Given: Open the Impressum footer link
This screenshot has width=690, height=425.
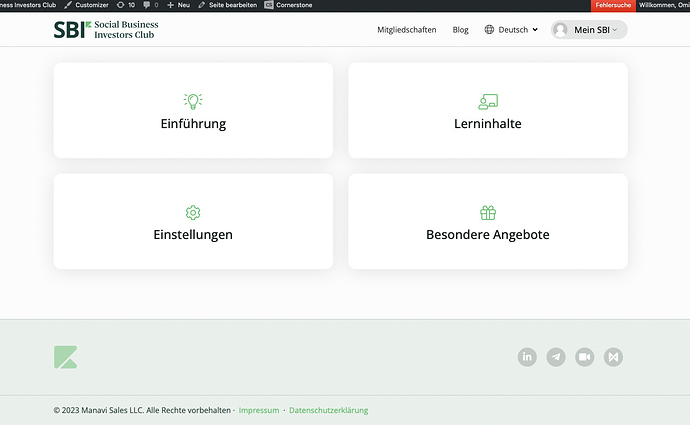Looking at the screenshot, I should 259,410.
